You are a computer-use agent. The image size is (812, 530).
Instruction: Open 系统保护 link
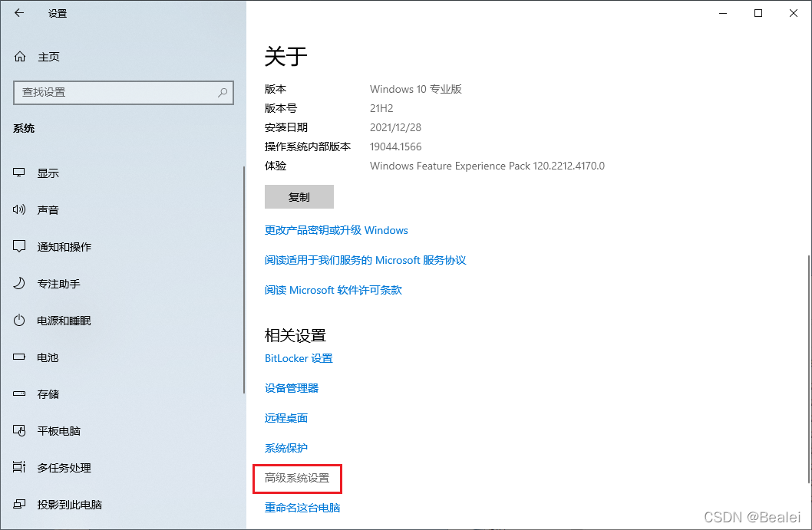coord(286,448)
